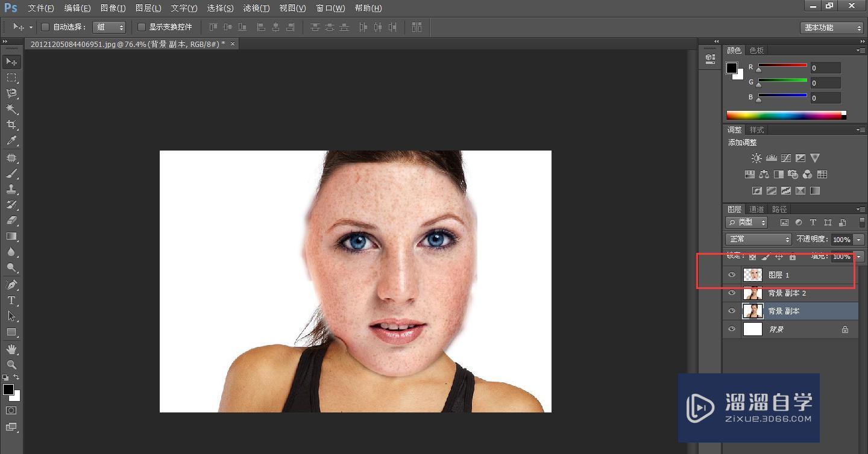Switch to the 路径 tab
Screen dimensions: 868x454
(x=779, y=209)
